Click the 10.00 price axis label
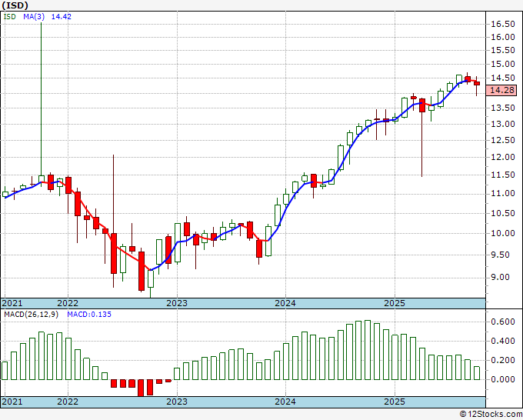 503,234
